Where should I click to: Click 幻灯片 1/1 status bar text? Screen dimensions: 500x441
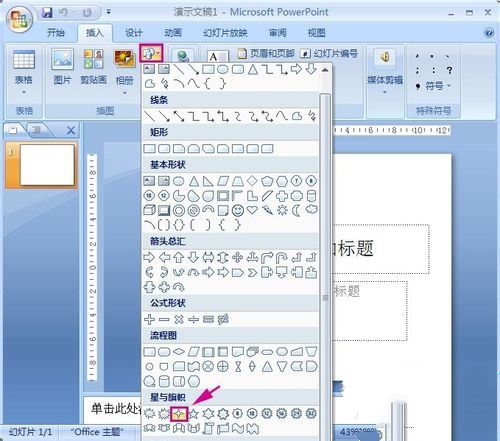coord(30,432)
